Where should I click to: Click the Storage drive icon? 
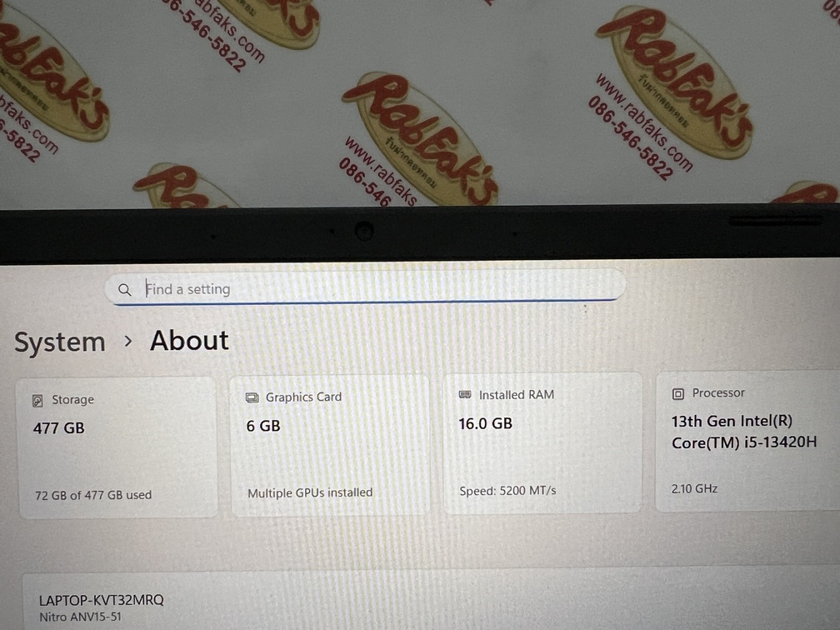pyautogui.click(x=37, y=400)
